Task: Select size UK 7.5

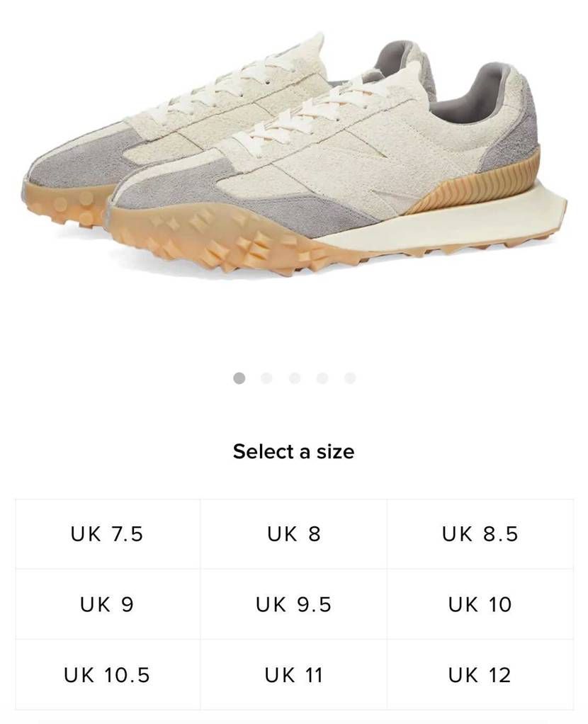Action: (x=108, y=533)
